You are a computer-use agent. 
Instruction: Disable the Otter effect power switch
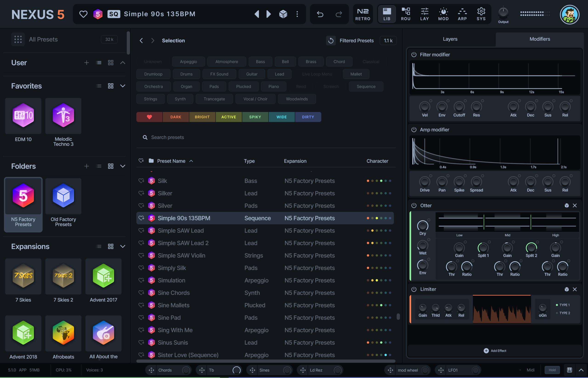(x=414, y=205)
